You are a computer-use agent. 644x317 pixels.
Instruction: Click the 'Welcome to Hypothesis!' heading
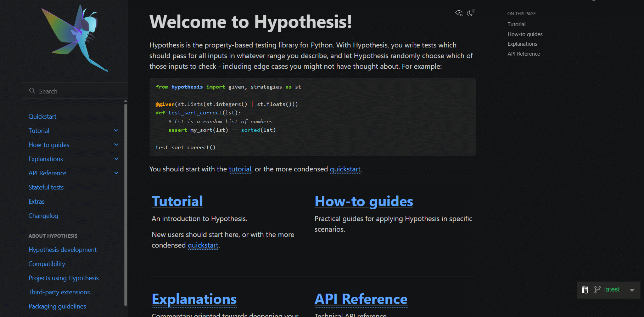coord(251,22)
